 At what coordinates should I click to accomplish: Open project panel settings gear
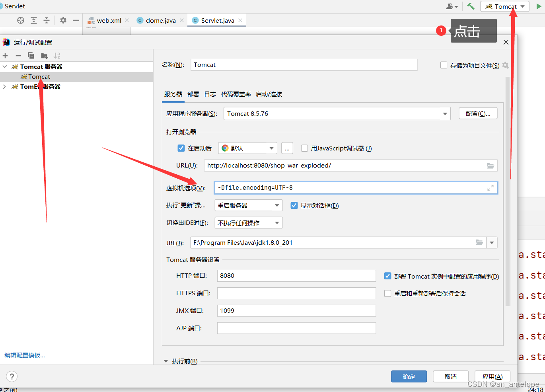click(x=63, y=20)
